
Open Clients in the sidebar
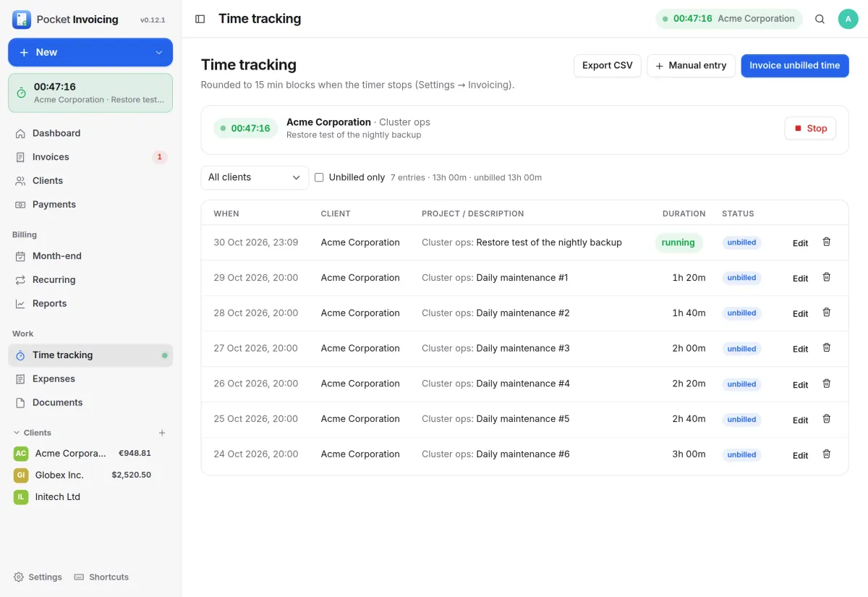click(90, 181)
